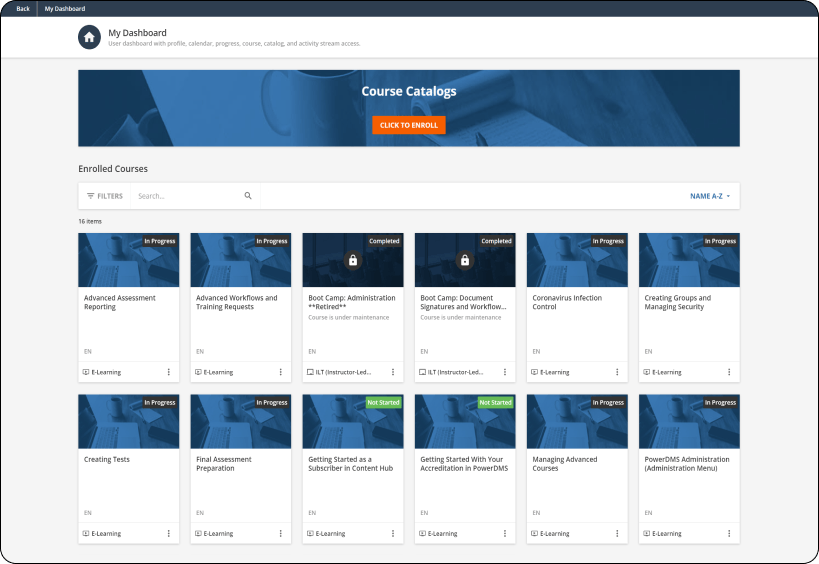Open the Filters panel
The image size is (819, 564).
[105, 196]
